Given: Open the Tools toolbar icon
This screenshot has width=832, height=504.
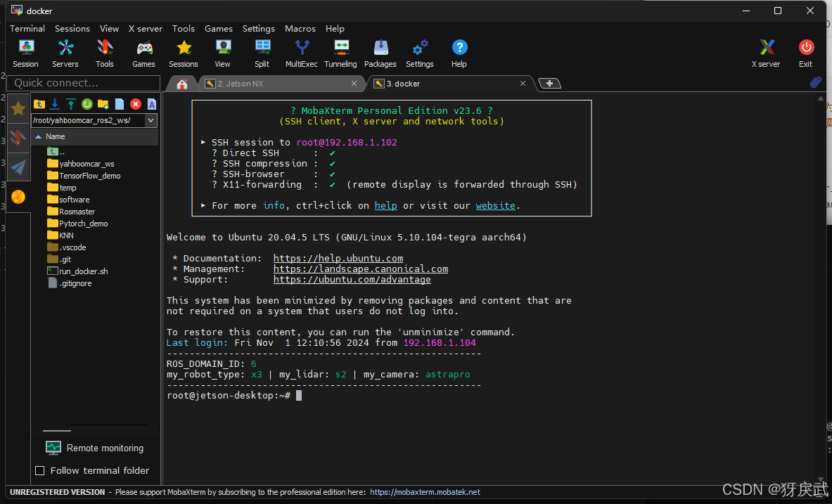Looking at the screenshot, I should [105, 53].
